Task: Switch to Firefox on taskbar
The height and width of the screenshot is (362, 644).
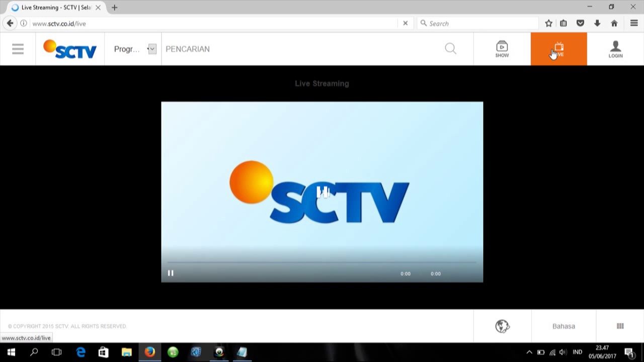Action: 149,352
